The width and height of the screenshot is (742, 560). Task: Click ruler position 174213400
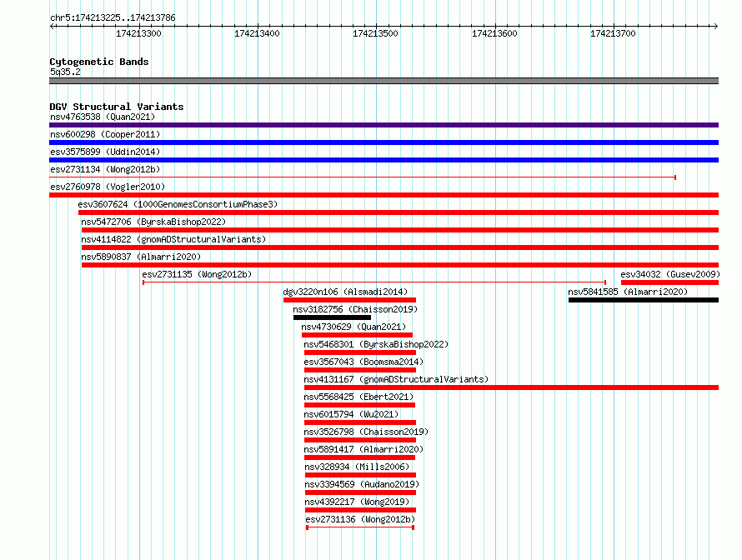point(257,33)
